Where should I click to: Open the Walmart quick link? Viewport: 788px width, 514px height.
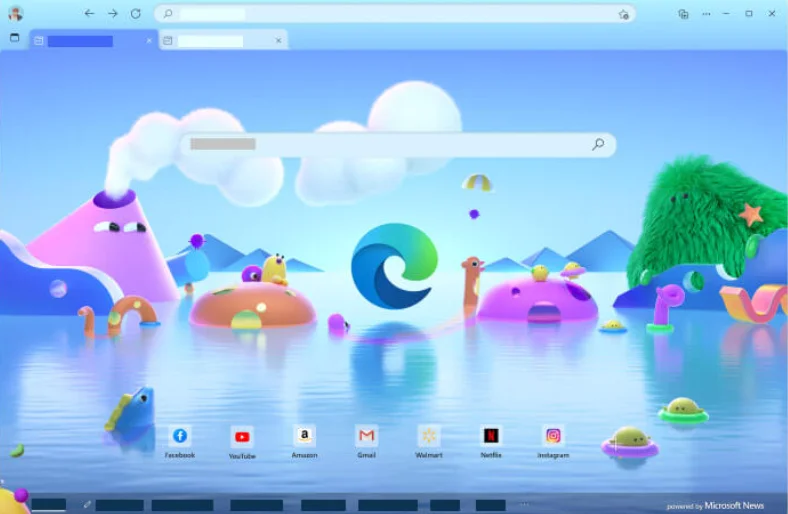pos(429,442)
